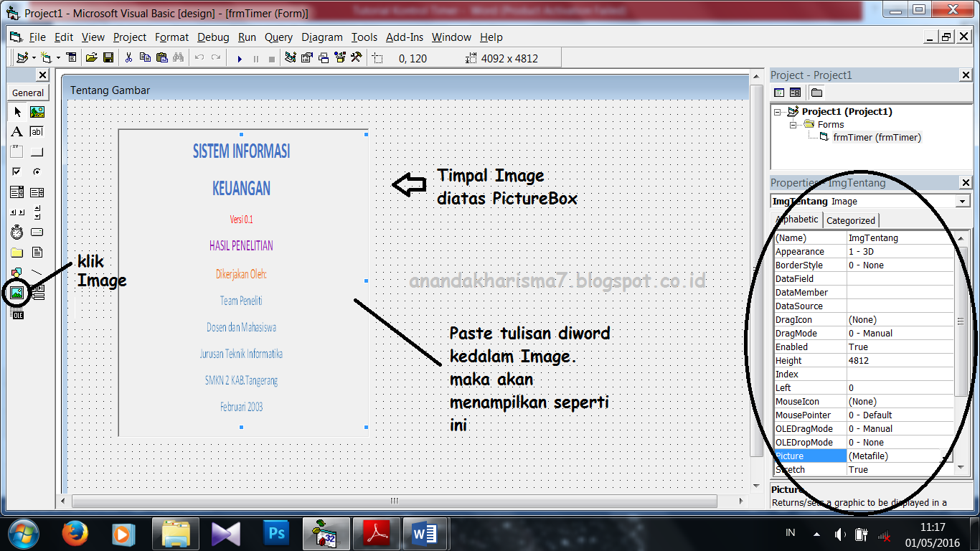Select the Timer control in the toolbox
Image resolution: width=980 pixels, height=551 pixels.
tap(16, 232)
